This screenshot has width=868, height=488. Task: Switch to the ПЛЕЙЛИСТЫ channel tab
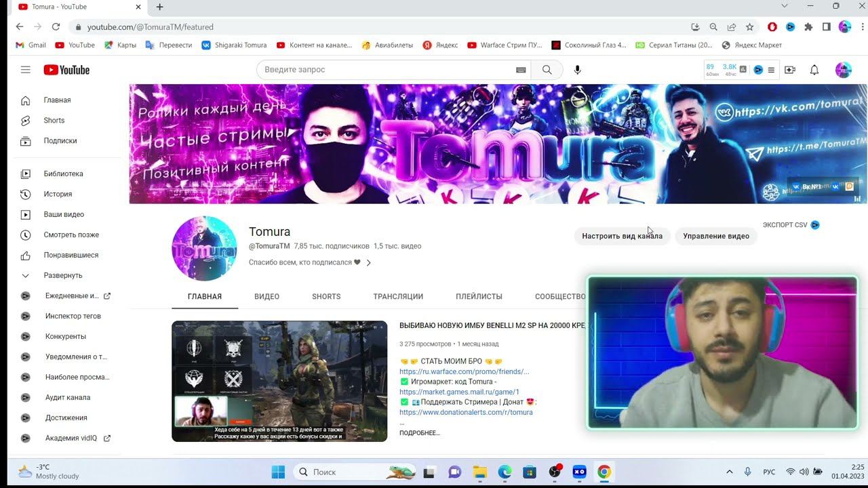click(479, 296)
